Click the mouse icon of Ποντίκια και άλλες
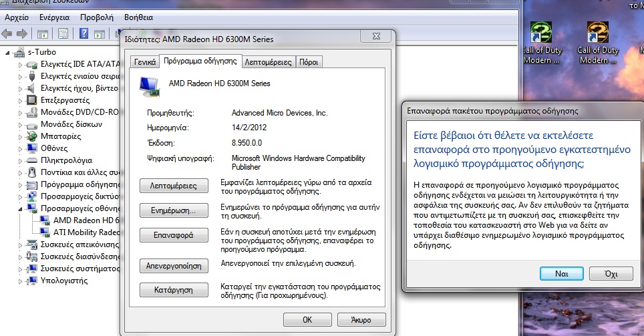Screen dimensions: 644x336 point(31,172)
